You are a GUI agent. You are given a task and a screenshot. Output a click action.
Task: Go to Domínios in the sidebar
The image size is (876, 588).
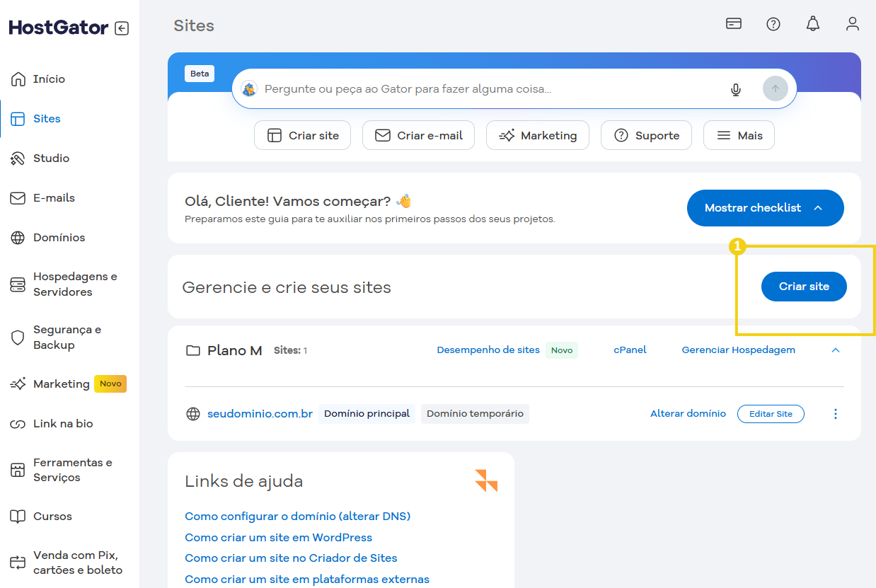pyautogui.click(x=59, y=238)
